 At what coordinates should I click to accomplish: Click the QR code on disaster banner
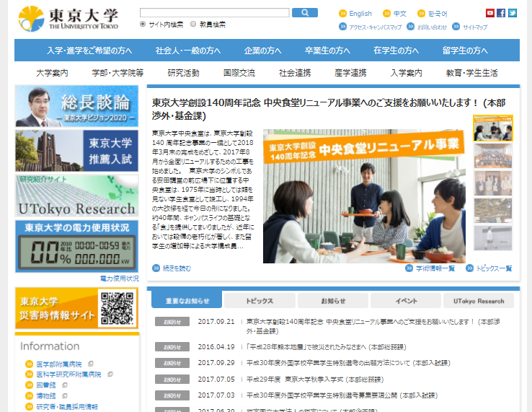pos(117,308)
